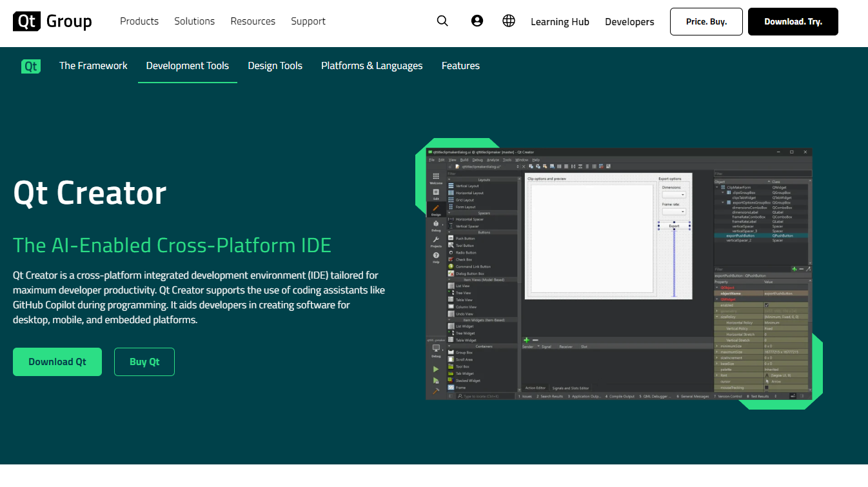Open the File menu in Qt Creator
The width and height of the screenshot is (868, 487).
(x=432, y=159)
